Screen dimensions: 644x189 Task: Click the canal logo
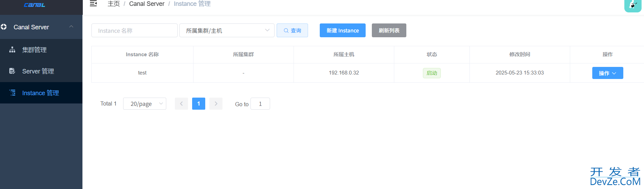34,5
